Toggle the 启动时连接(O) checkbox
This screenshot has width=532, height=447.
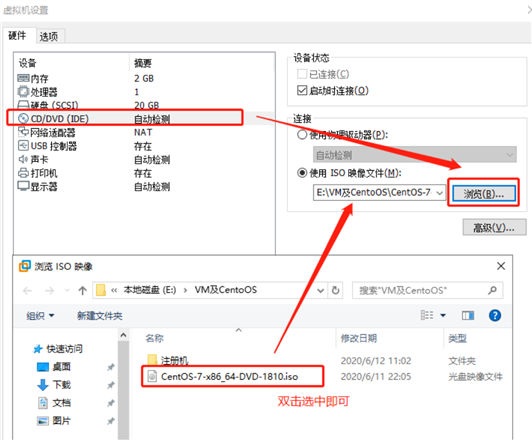(x=302, y=90)
